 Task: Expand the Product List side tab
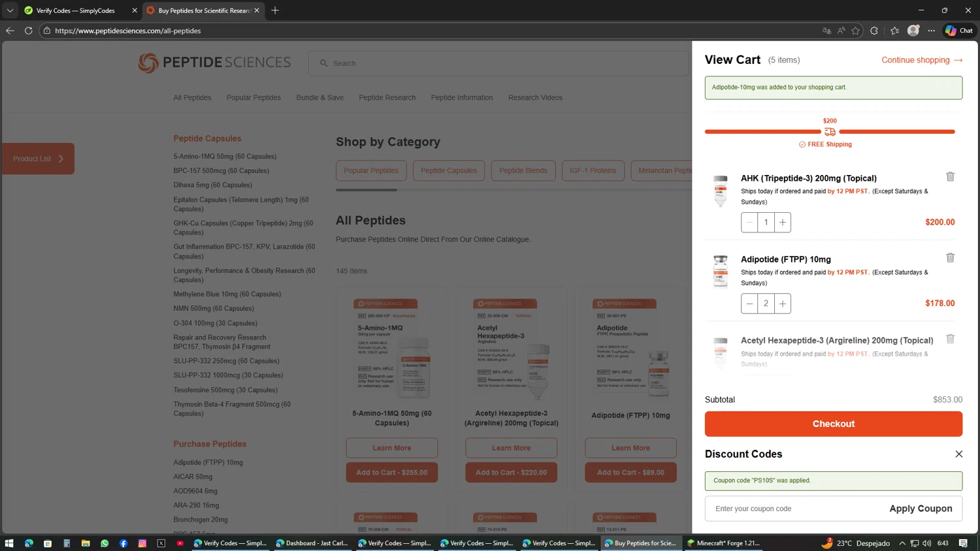tap(38, 159)
